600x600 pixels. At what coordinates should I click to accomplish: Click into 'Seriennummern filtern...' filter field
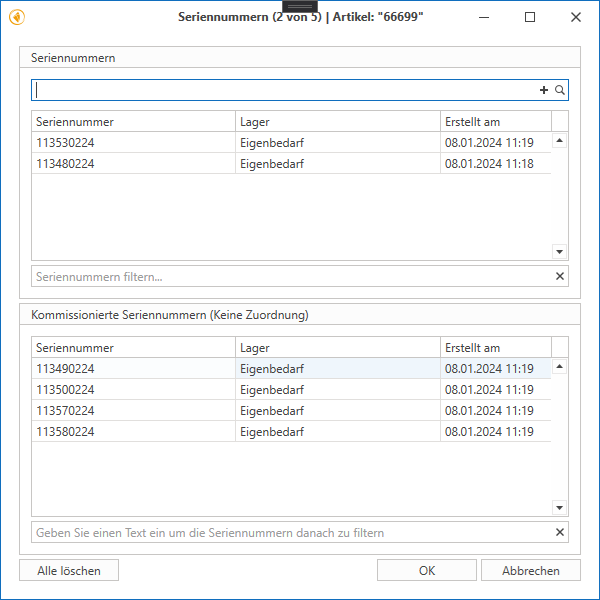click(x=290, y=276)
